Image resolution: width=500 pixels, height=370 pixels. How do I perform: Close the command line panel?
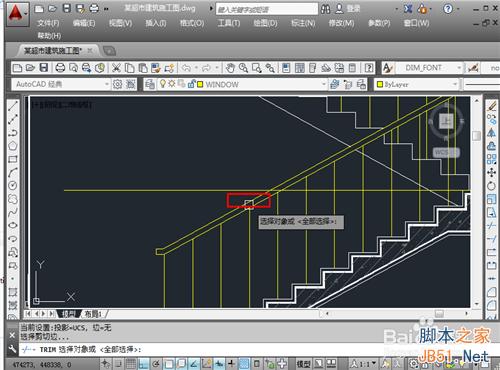tap(12, 335)
